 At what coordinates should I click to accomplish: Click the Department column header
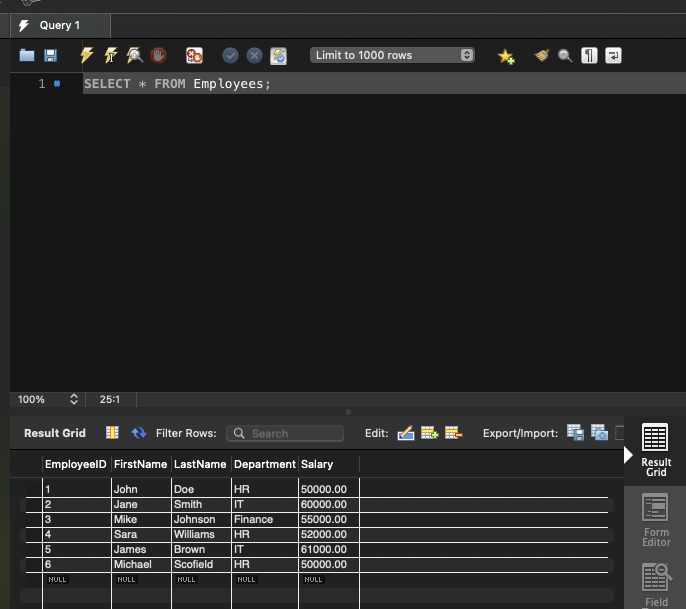click(x=264, y=464)
